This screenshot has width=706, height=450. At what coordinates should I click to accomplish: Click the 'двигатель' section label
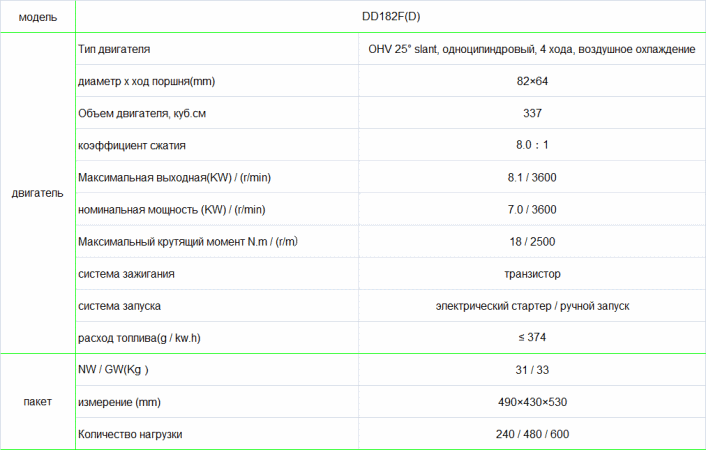37,193
